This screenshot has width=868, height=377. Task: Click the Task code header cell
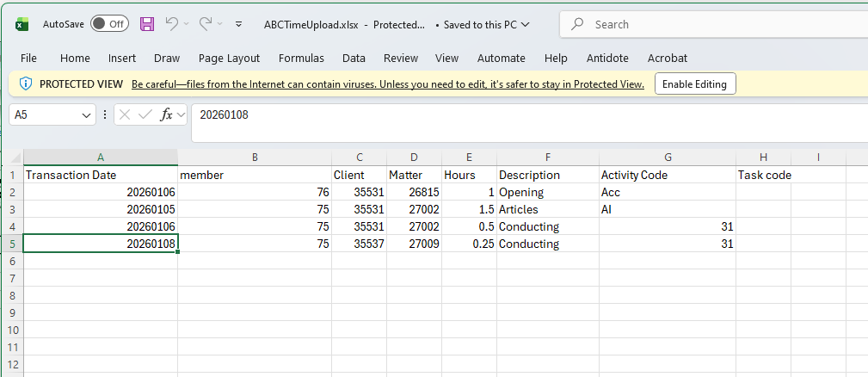[x=763, y=175]
